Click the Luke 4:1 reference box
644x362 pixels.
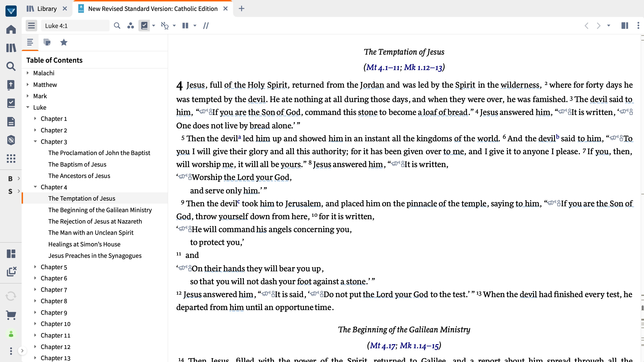click(x=75, y=26)
